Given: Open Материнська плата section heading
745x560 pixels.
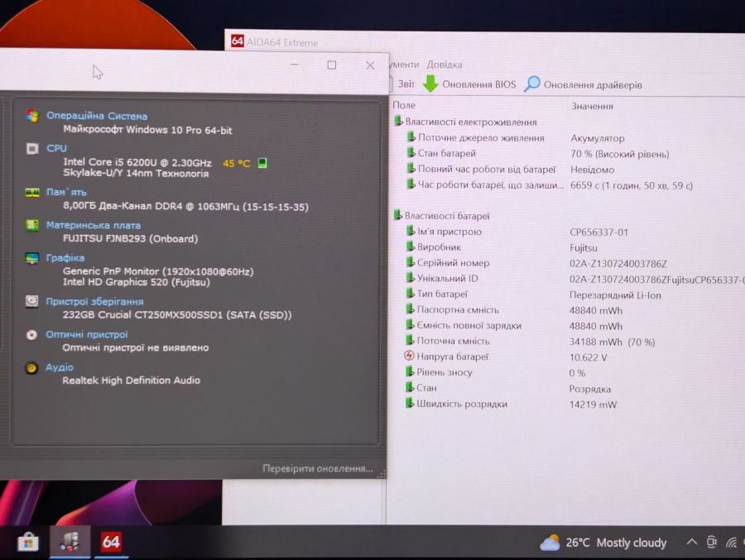Looking at the screenshot, I should [93, 225].
